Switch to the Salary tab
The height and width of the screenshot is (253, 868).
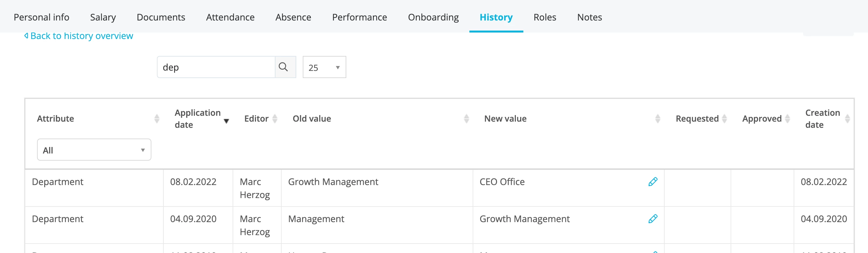[x=103, y=17]
